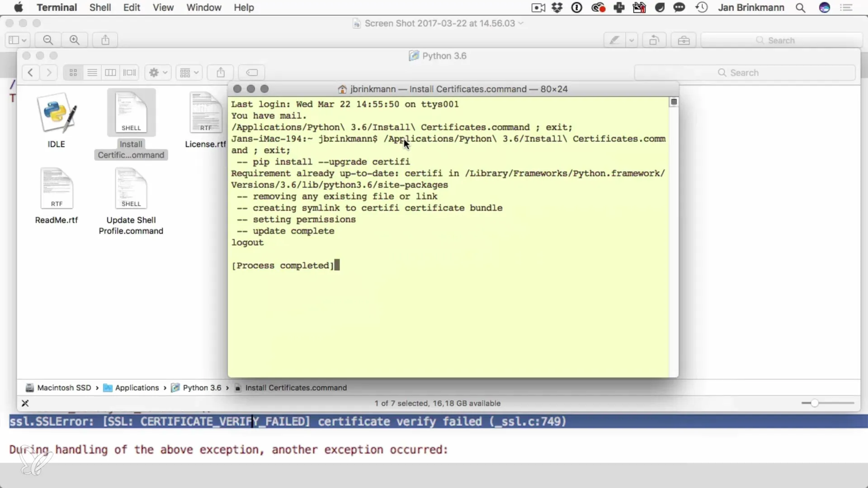The height and width of the screenshot is (488, 868).
Task: Open the screenshot title dropdown chevron
Action: [521, 23]
